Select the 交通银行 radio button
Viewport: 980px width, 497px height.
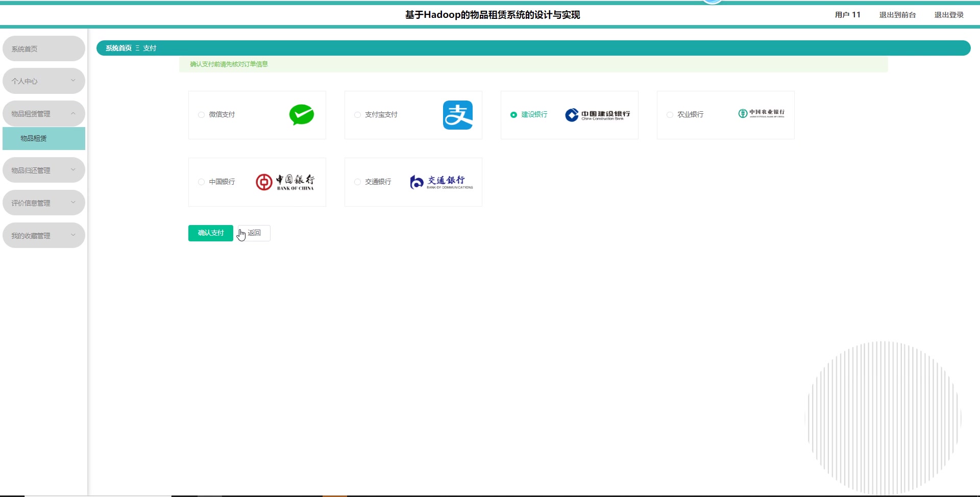[x=357, y=182]
